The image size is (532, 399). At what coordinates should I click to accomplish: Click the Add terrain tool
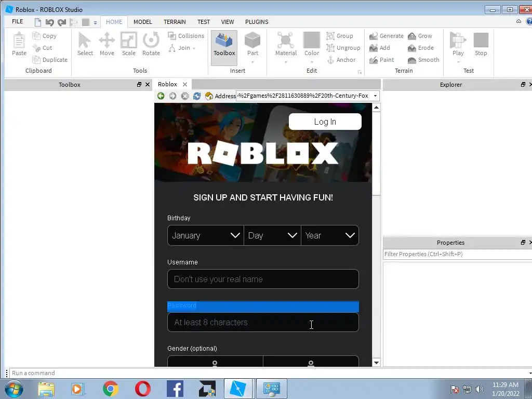click(380, 48)
